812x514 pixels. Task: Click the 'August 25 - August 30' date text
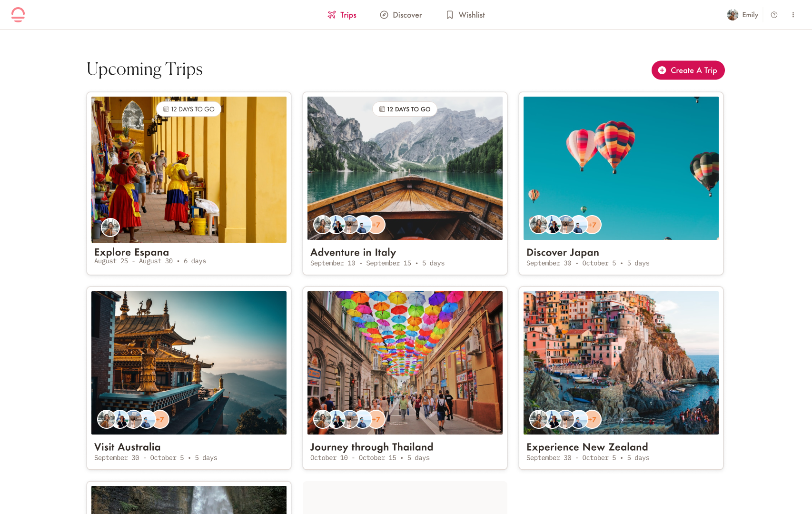(x=133, y=261)
